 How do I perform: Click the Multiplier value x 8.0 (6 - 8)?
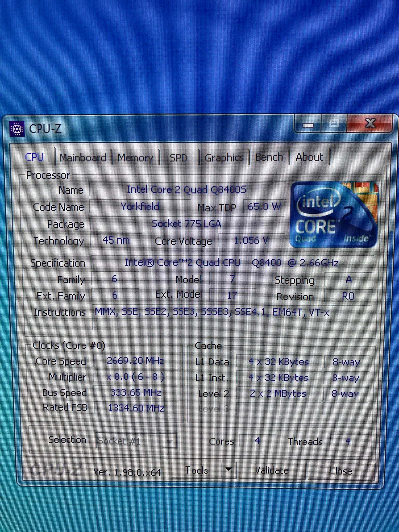(x=135, y=377)
